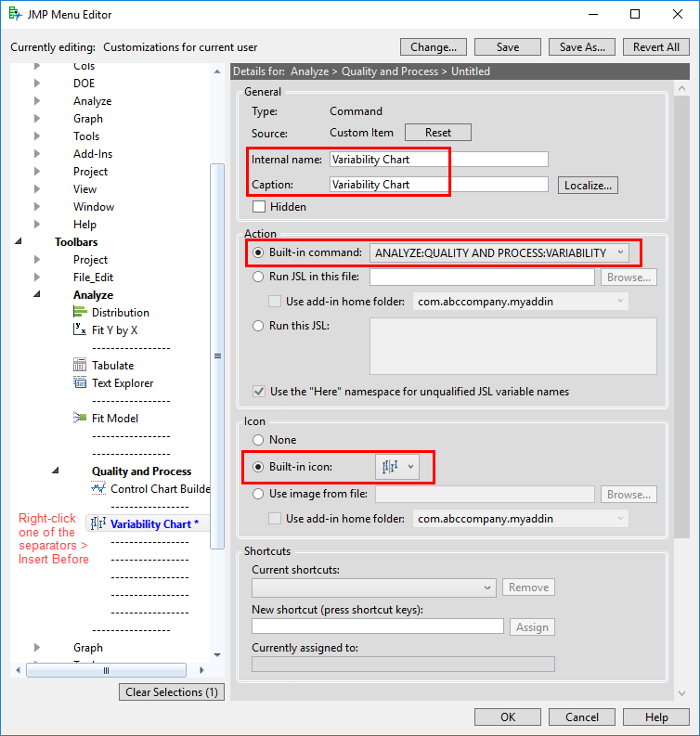Click the JMP Menu Editor title bar icon
Screen dimensions: 700x736
pos(15,14)
